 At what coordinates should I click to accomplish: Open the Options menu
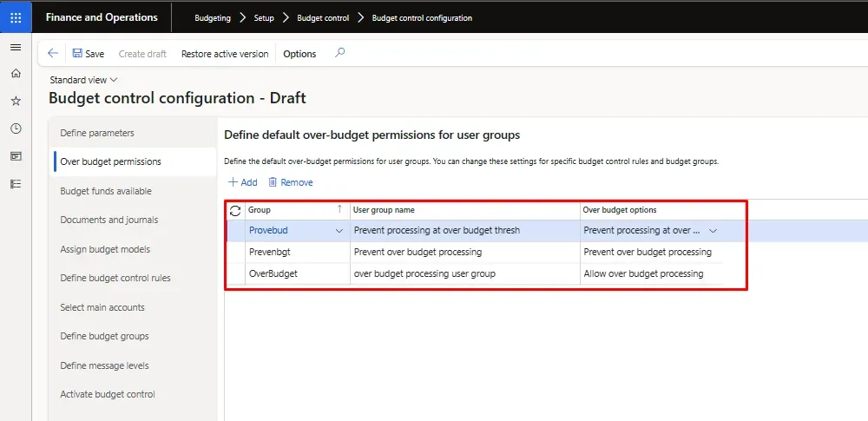(x=299, y=54)
